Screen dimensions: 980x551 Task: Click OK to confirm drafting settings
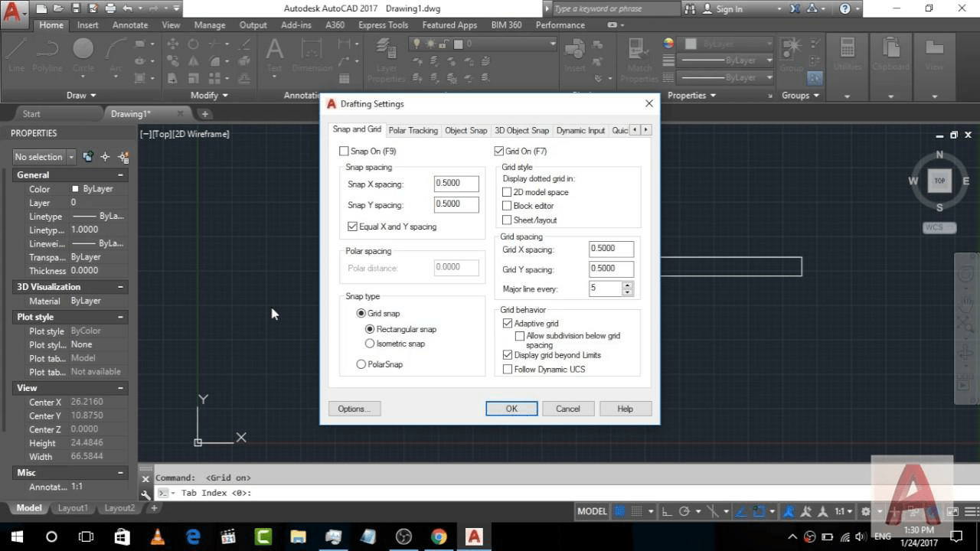pos(511,408)
